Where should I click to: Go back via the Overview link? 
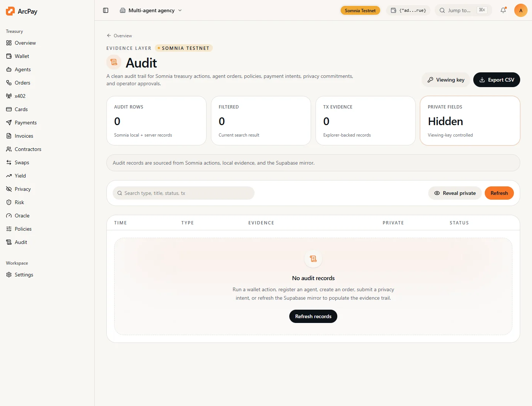click(119, 35)
